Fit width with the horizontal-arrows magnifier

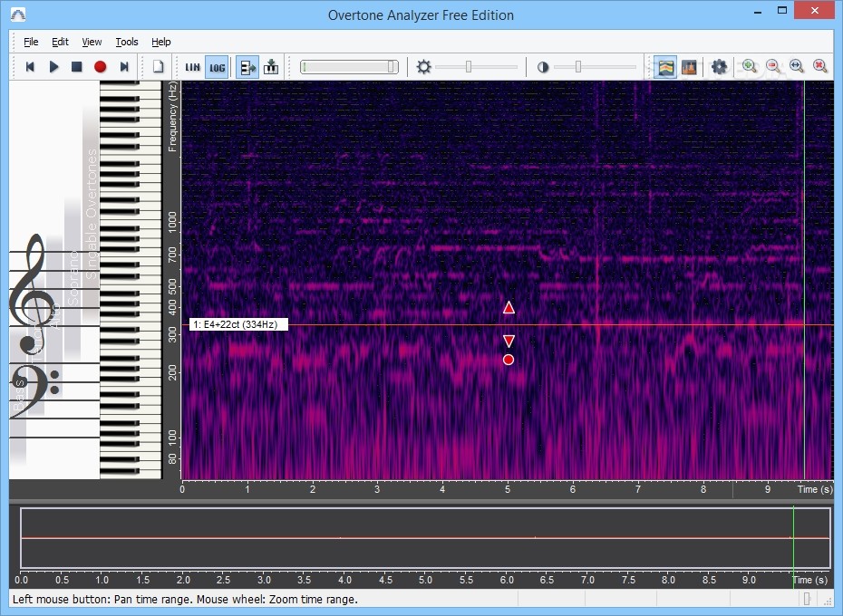pyautogui.click(x=797, y=67)
